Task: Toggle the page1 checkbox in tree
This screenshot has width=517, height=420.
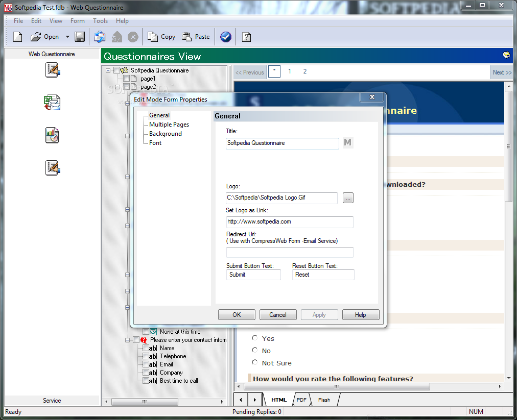Action: pos(126,79)
